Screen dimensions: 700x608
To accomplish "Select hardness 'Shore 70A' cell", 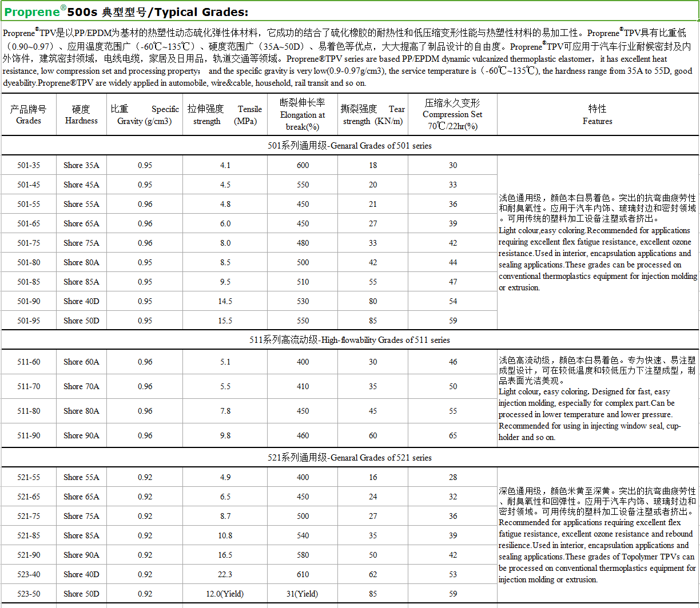I will [81, 386].
